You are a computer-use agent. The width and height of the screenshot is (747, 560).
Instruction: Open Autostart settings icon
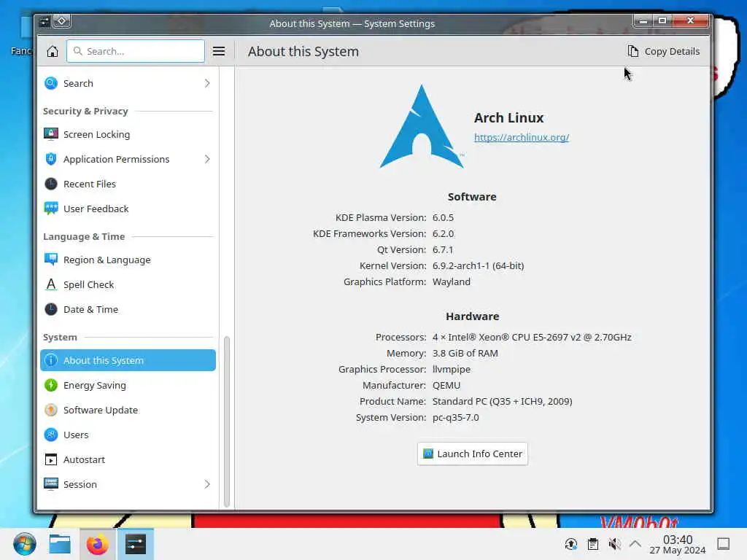[x=51, y=459]
